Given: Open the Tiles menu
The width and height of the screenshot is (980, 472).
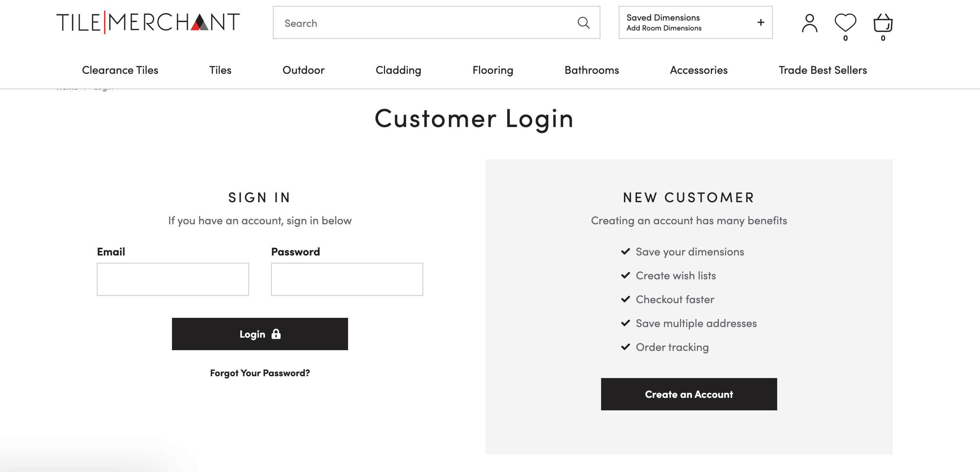Looking at the screenshot, I should tap(220, 70).
